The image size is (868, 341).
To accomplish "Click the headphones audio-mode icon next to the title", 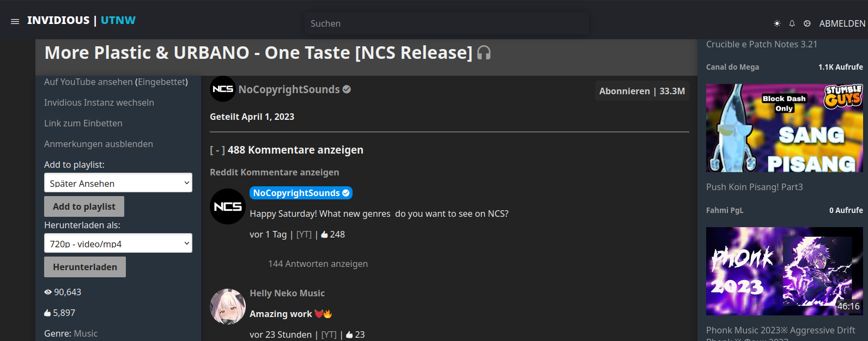I will (484, 53).
